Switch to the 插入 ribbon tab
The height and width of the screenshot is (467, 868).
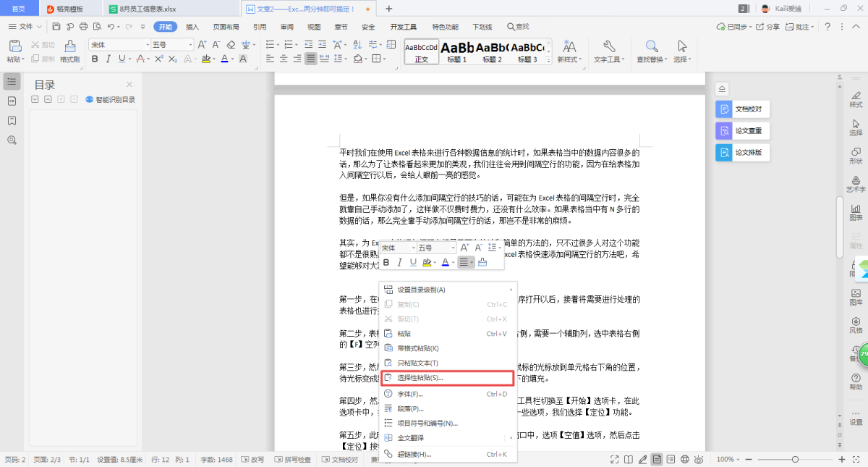click(192, 27)
